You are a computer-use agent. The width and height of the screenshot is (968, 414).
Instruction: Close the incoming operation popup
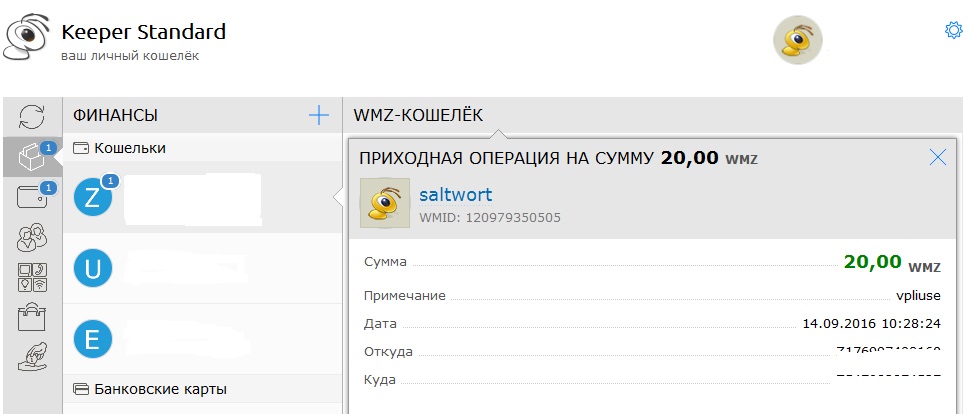pyautogui.click(x=938, y=158)
